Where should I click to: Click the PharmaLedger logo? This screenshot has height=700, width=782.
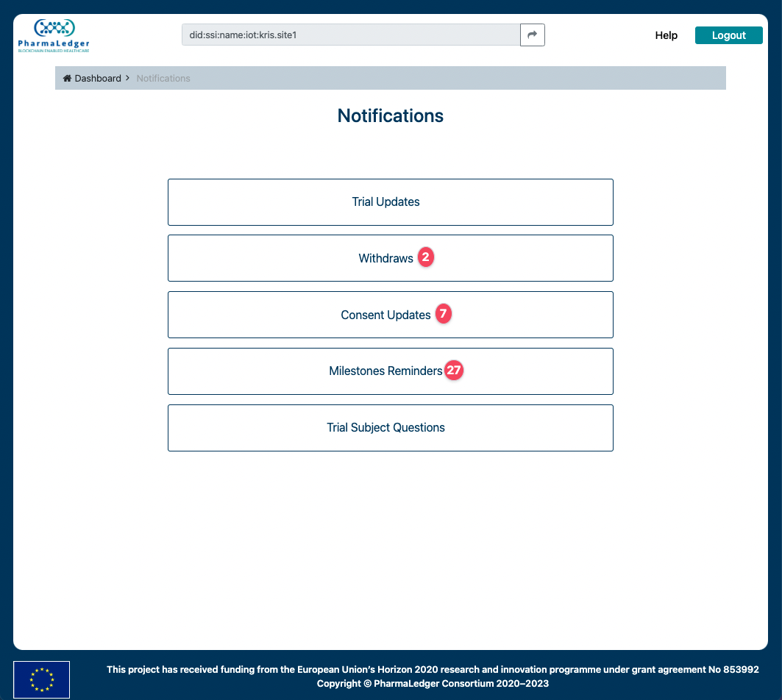(x=54, y=35)
